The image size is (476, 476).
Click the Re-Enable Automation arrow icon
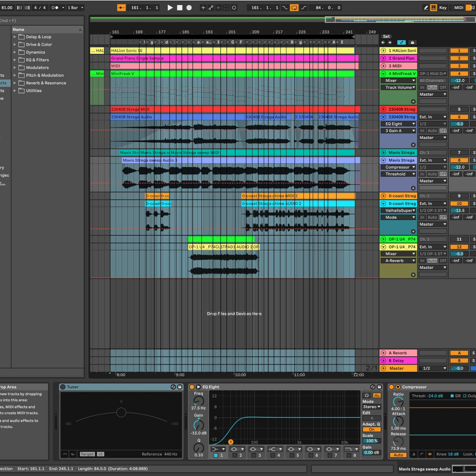pyautogui.click(x=218, y=8)
